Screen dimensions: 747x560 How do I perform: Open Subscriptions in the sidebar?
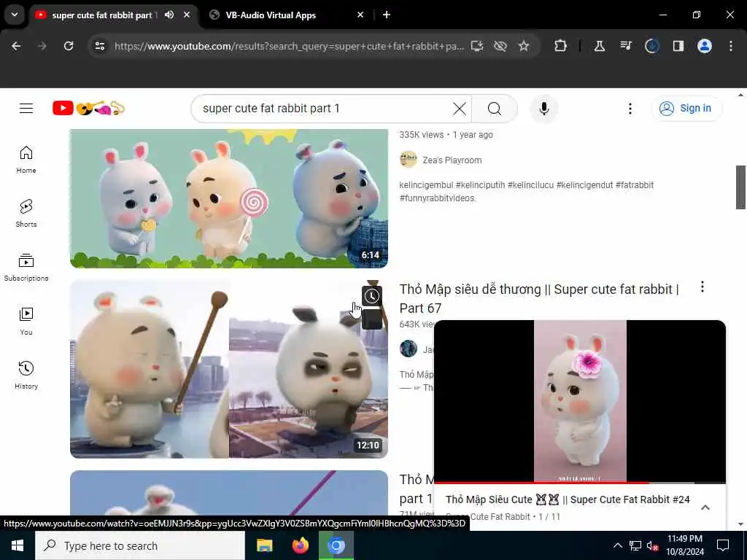[x=26, y=267]
